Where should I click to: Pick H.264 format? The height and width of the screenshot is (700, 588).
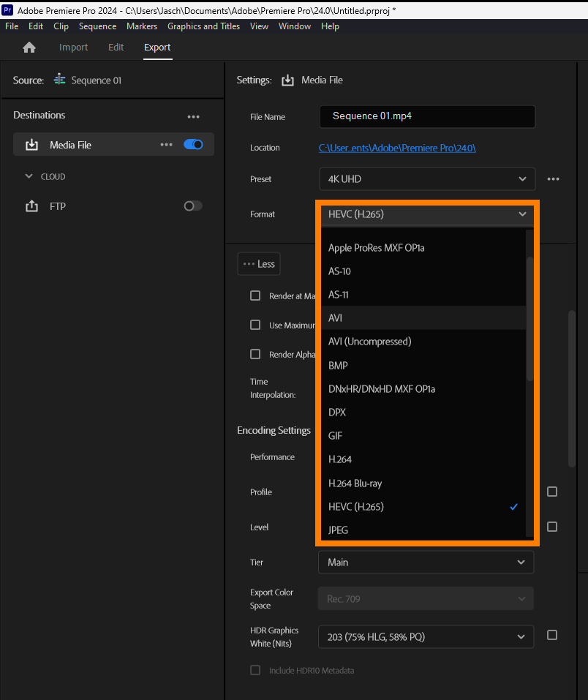[x=423, y=459]
